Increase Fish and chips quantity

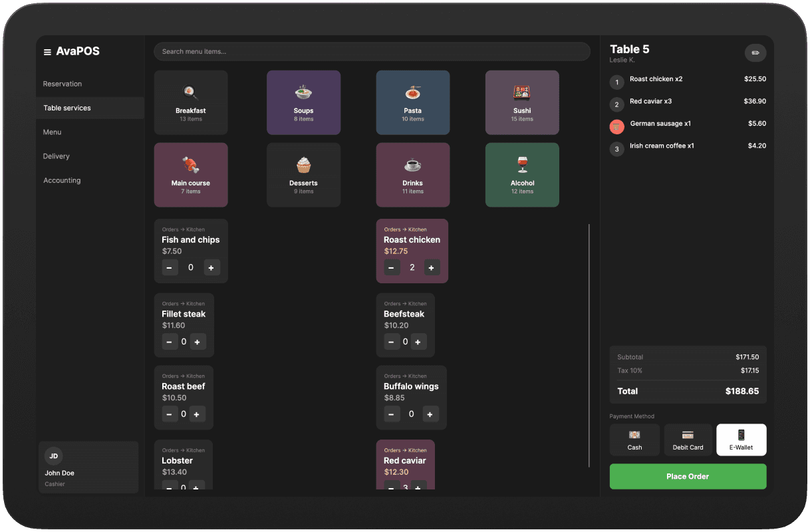click(211, 267)
